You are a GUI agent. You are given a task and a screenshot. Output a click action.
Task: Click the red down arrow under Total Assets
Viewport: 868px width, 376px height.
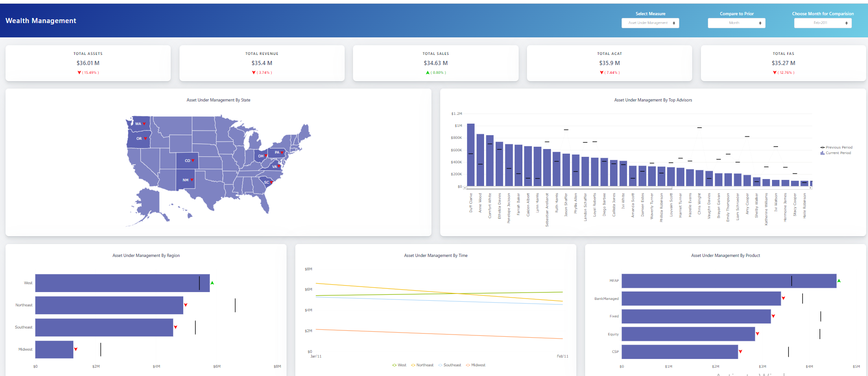(x=79, y=73)
